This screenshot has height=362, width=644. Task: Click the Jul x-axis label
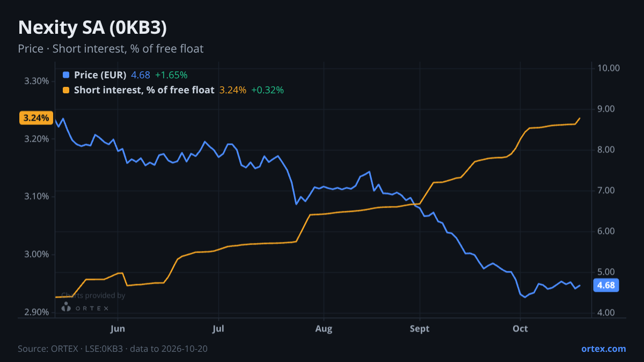218,328
